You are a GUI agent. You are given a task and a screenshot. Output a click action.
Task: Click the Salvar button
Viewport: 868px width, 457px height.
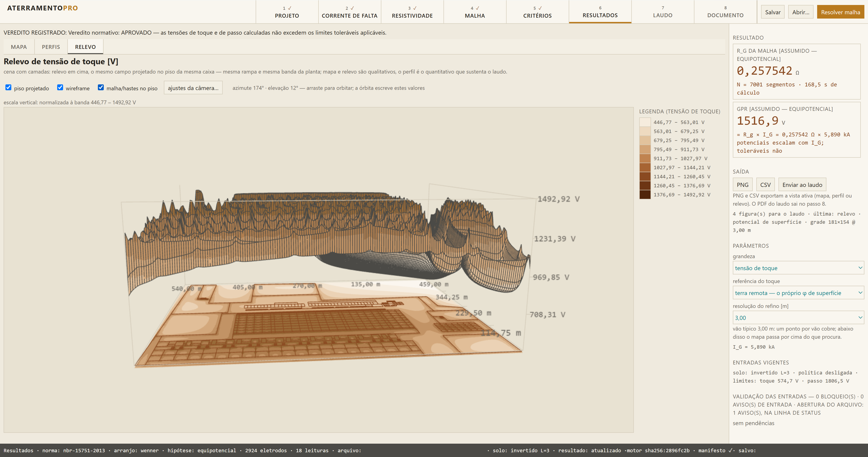pos(773,12)
